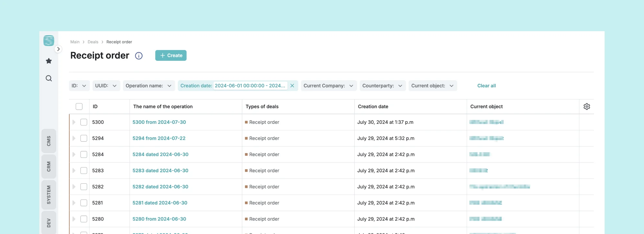Check the box for row 5280
The height and width of the screenshot is (234, 644).
tap(84, 219)
